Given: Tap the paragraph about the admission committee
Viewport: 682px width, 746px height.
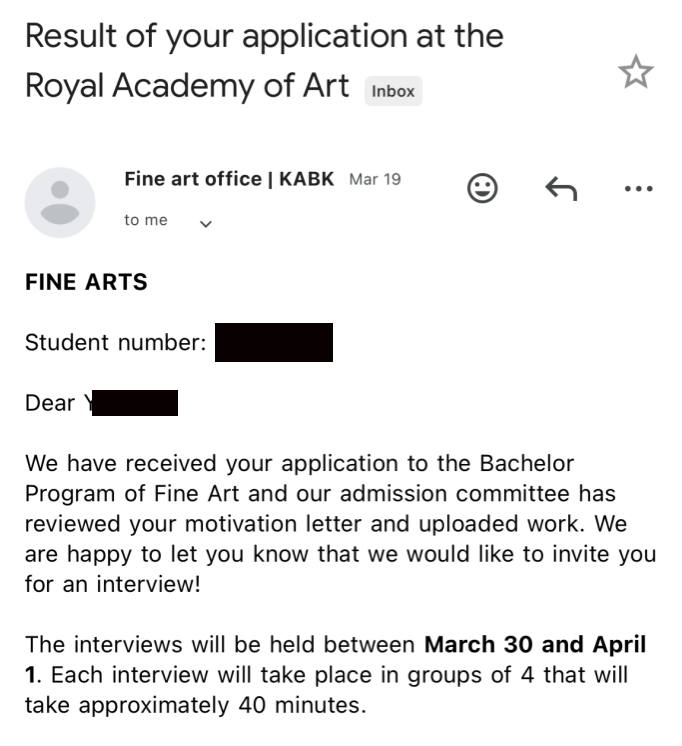Looking at the screenshot, I should pyautogui.click(x=341, y=523).
